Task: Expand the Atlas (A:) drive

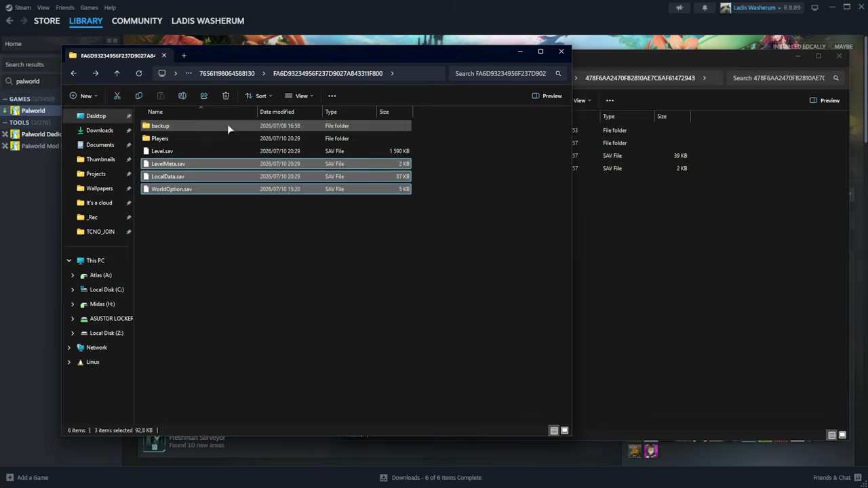Action: (73, 275)
